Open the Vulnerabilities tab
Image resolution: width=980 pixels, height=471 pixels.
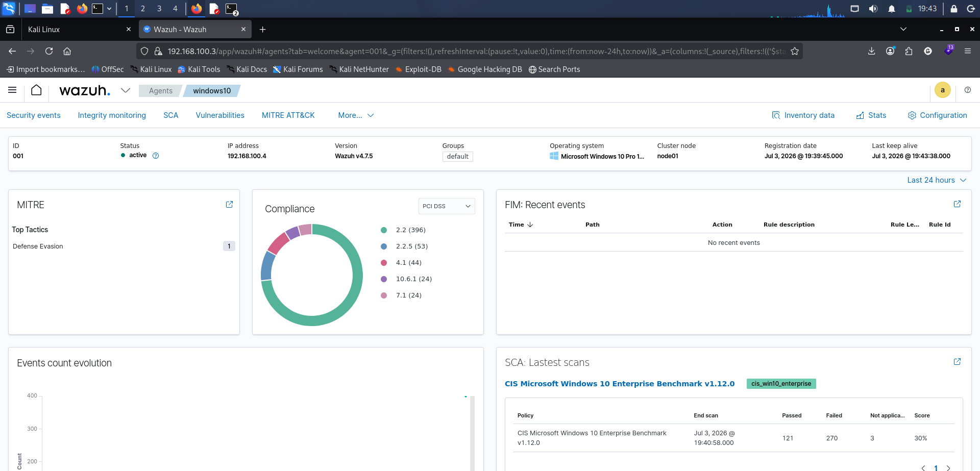(220, 115)
